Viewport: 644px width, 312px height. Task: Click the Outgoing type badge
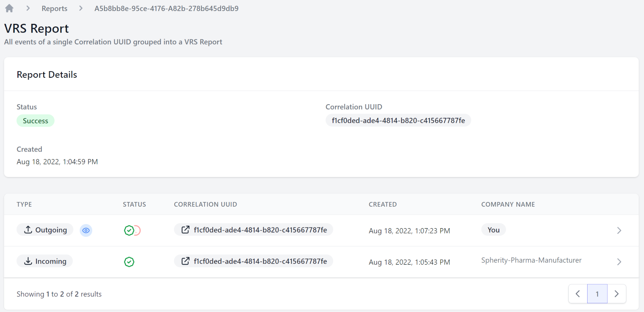coord(45,230)
